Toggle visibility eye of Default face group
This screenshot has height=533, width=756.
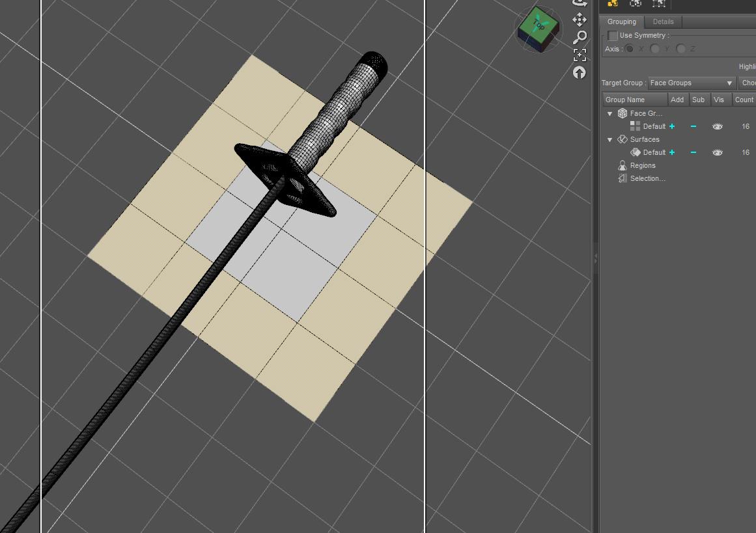(x=718, y=126)
